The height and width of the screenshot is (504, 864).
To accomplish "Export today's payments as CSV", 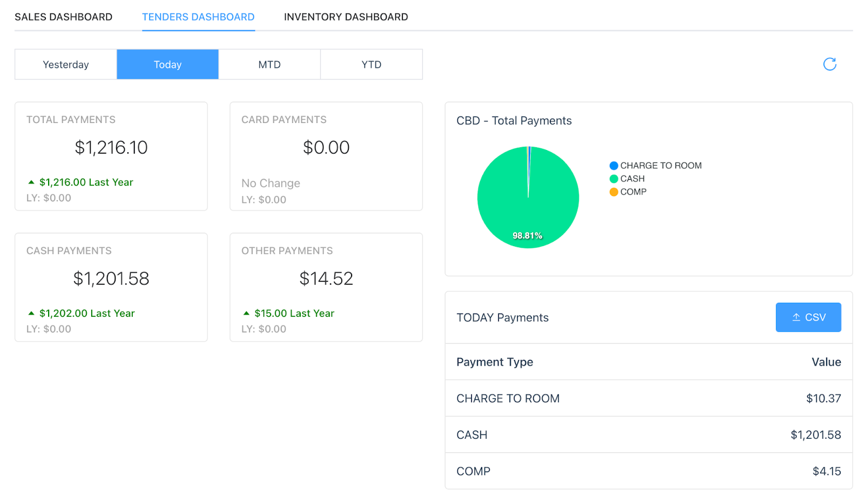I will pyautogui.click(x=808, y=317).
